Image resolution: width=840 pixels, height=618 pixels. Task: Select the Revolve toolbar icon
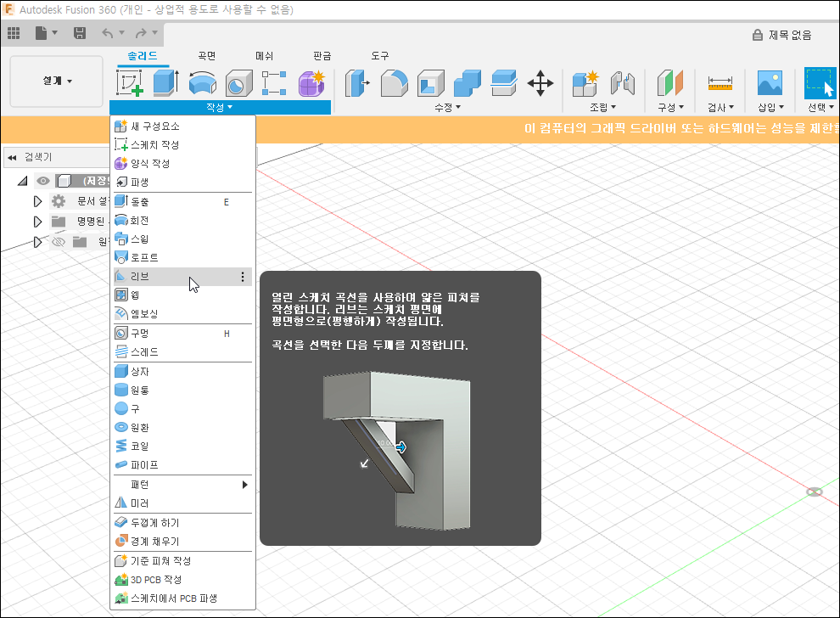click(x=203, y=83)
